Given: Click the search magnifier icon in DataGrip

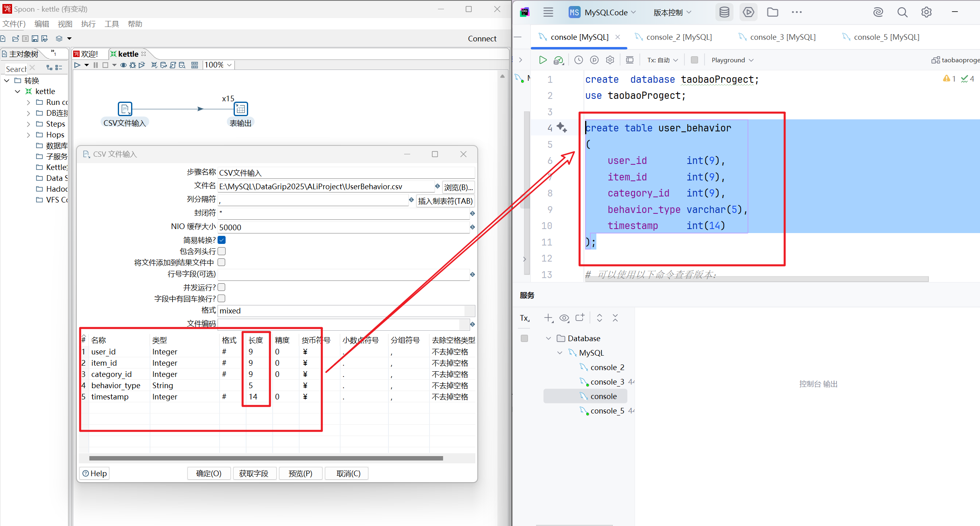Looking at the screenshot, I should point(902,12).
